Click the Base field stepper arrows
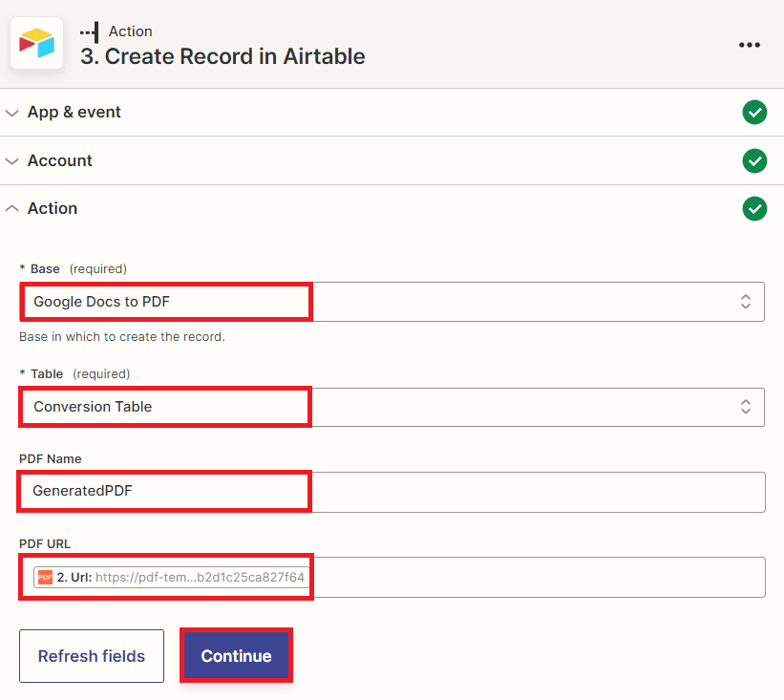Viewport: 784px width, 700px height. tap(745, 301)
